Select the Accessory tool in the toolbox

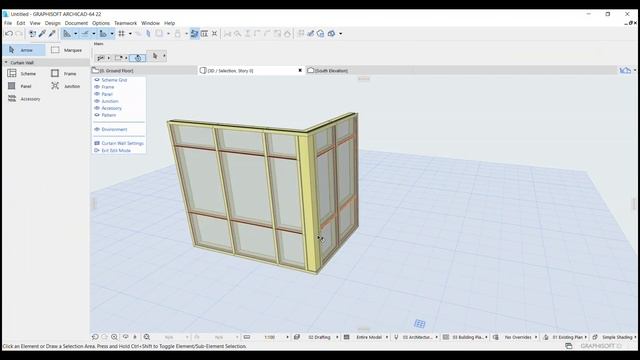tap(24, 99)
